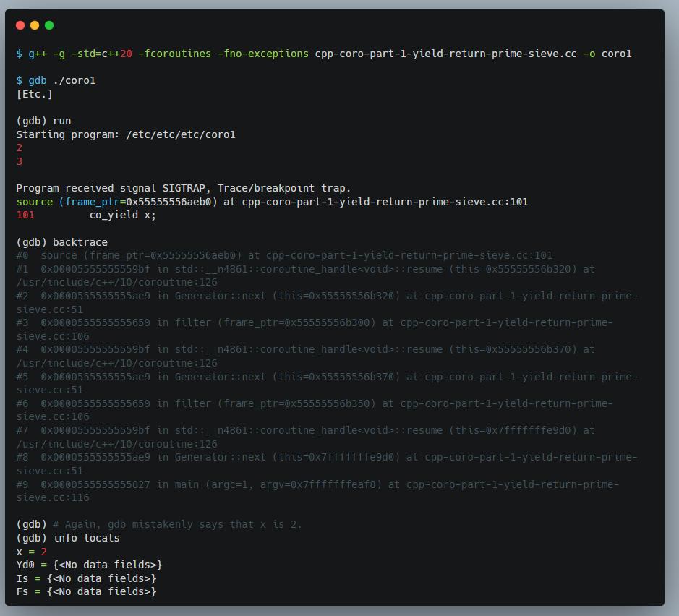Click backtrace frame #0 source entry
679x616 pixels.
coord(284,255)
